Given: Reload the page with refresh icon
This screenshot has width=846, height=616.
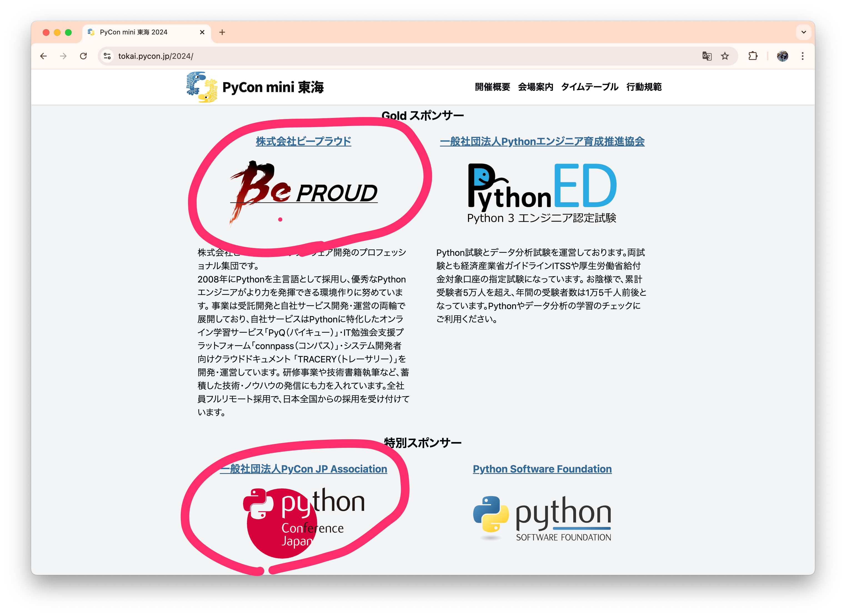Looking at the screenshot, I should 83,56.
